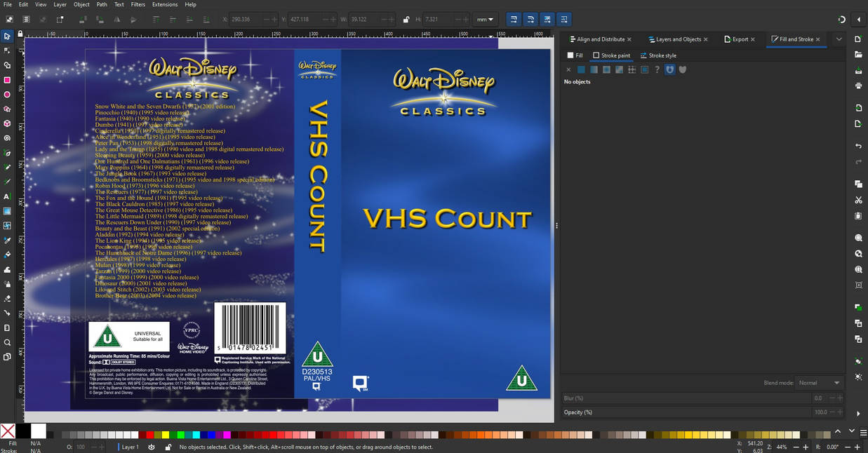Open snapping options arrow
This screenshot has width=868, height=453.
click(x=860, y=20)
